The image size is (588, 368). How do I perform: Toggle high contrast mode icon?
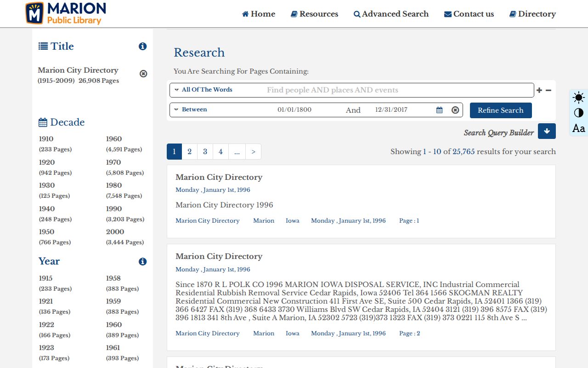[x=579, y=113]
